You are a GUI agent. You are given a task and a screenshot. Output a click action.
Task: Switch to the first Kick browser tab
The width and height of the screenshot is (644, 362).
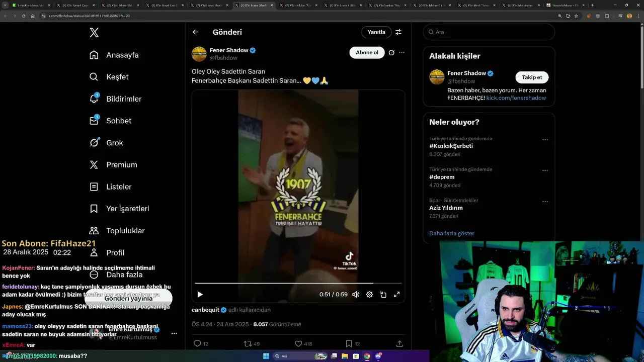pyautogui.click(x=31, y=5)
